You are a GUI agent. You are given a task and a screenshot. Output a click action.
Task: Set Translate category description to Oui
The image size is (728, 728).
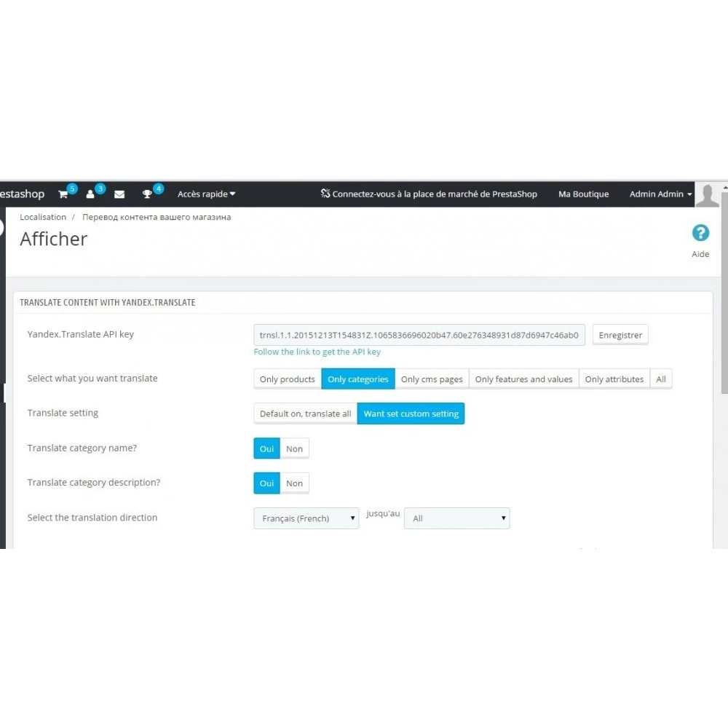tap(266, 483)
